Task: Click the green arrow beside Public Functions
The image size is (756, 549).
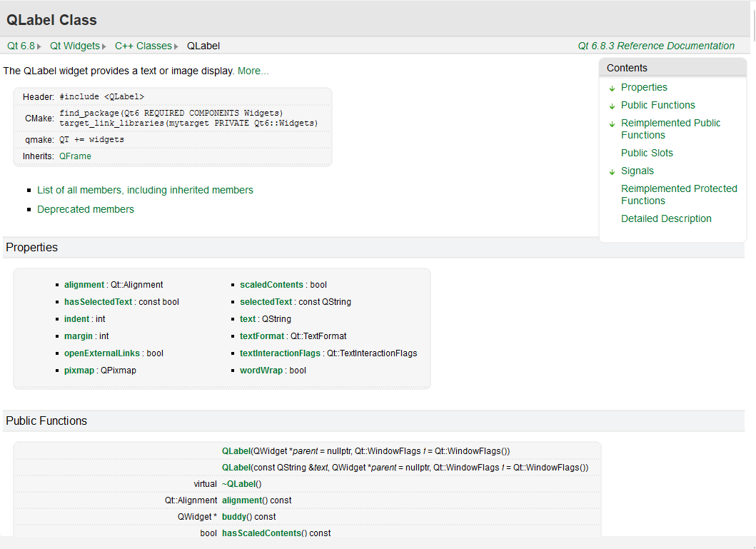Action: point(612,106)
